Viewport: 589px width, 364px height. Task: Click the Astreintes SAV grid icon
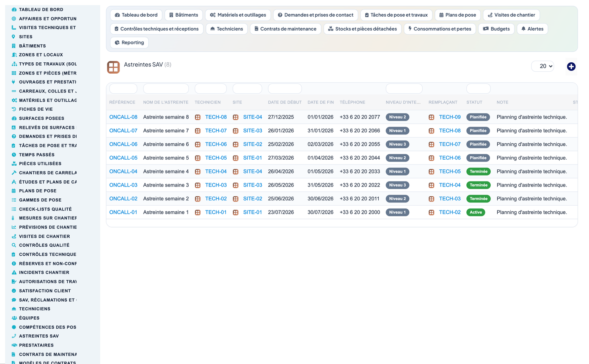[113, 67]
